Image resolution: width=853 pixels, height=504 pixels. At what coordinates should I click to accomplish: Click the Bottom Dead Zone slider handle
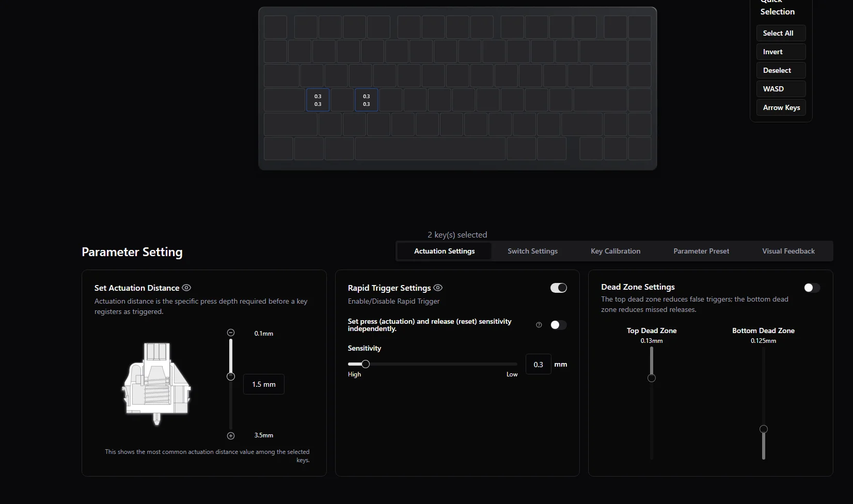tap(764, 429)
